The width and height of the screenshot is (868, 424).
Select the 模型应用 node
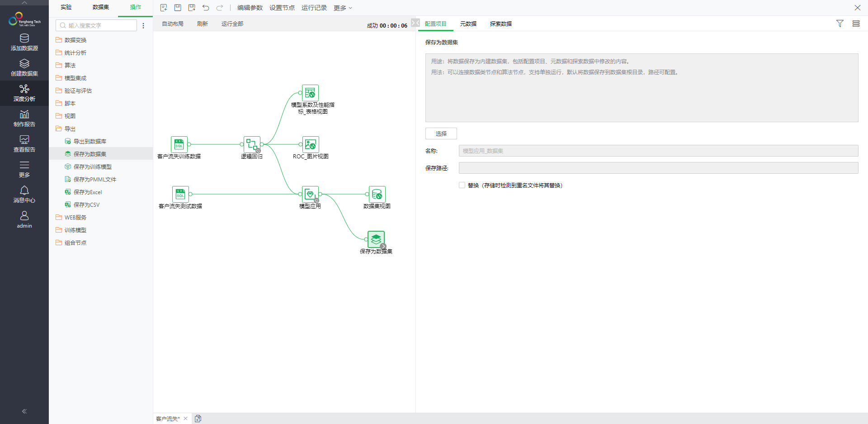tap(310, 194)
